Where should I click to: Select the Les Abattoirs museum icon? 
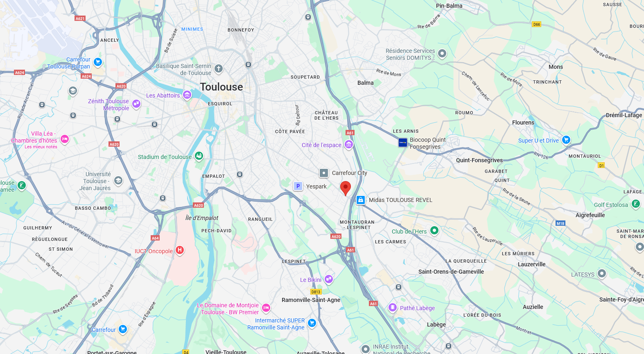(187, 95)
